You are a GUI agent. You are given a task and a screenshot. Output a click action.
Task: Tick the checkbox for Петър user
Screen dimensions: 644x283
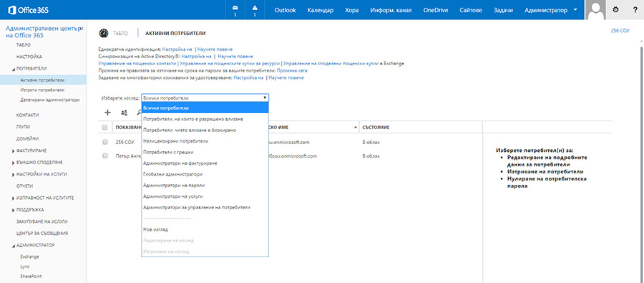click(x=104, y=156)
